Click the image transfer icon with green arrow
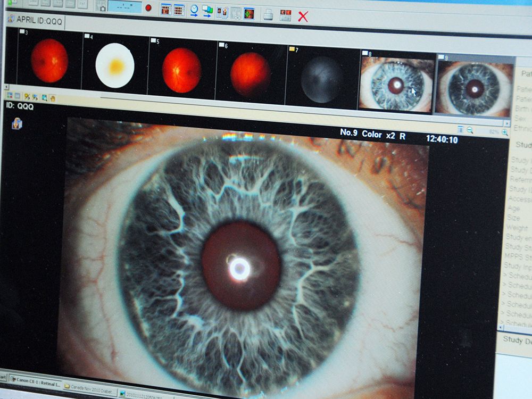Screen dimensions: 532x399 pos(208,10)
